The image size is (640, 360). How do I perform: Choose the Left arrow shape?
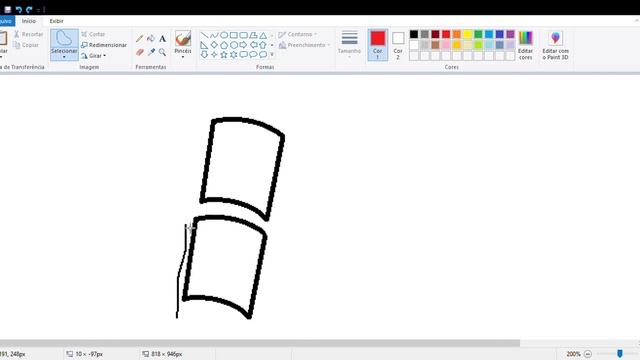(253, 45)
